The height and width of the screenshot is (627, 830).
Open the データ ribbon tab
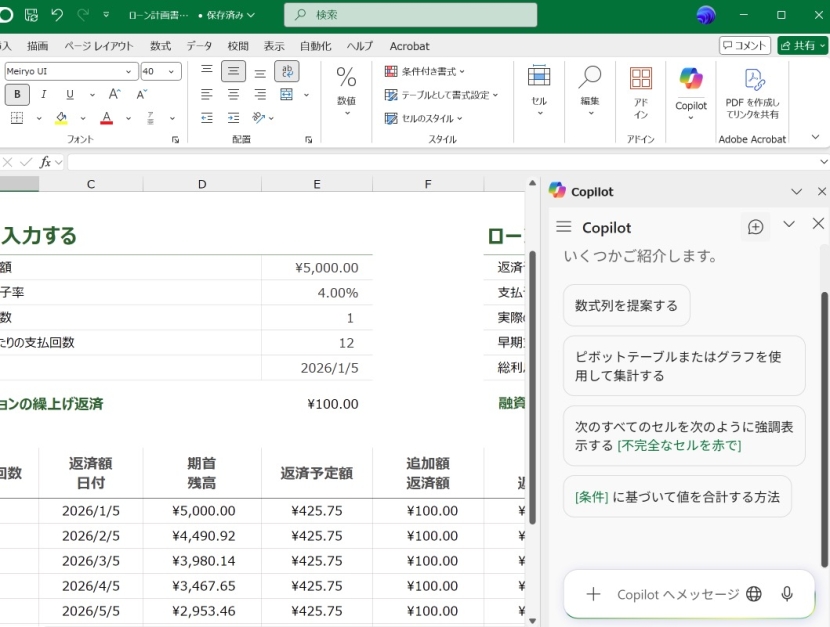199,46
